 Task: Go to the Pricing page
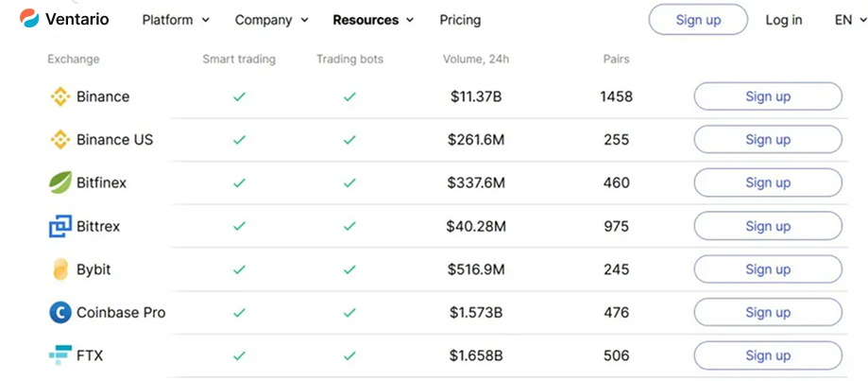pos(460,20)
